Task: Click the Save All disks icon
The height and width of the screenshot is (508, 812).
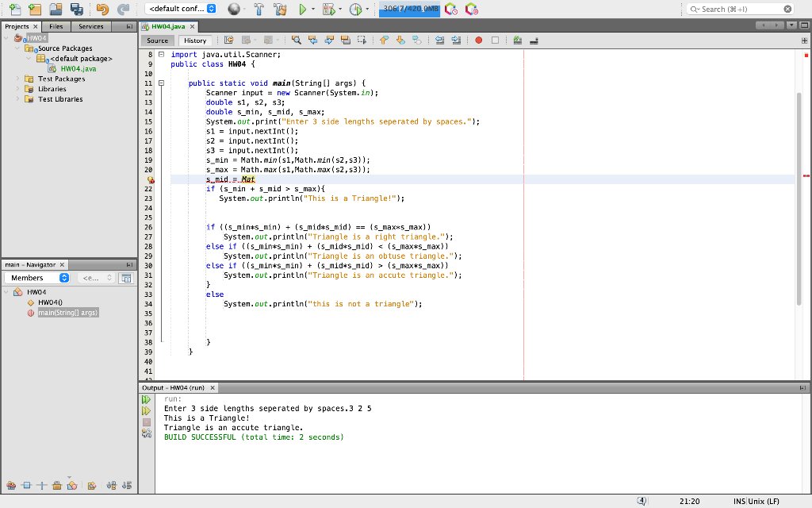Action: pyautogui.click(x=76, y=10)
